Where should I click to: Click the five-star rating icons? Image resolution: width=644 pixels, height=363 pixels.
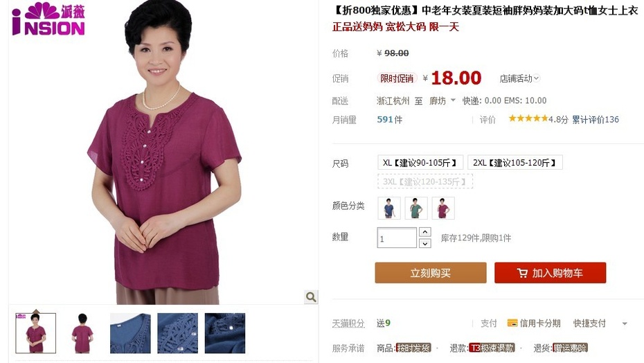528,119
